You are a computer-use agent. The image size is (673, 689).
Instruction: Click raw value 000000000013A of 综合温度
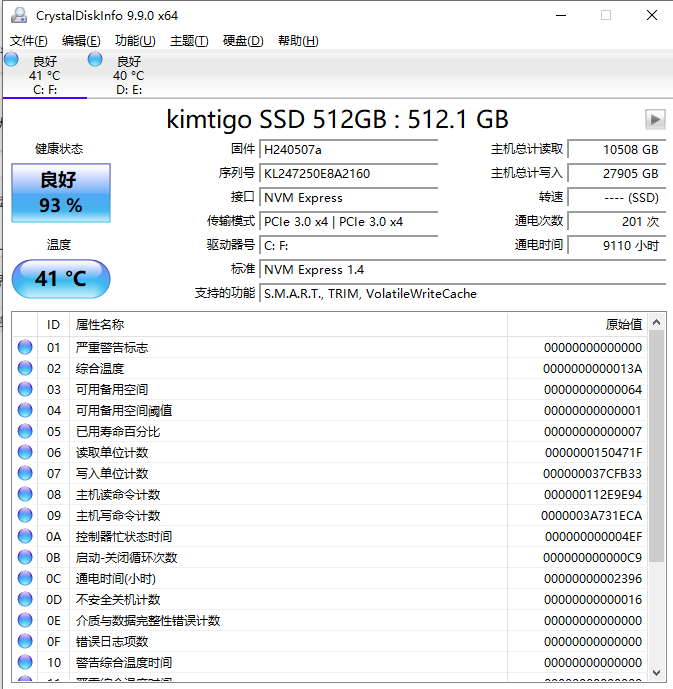point(592,369)
